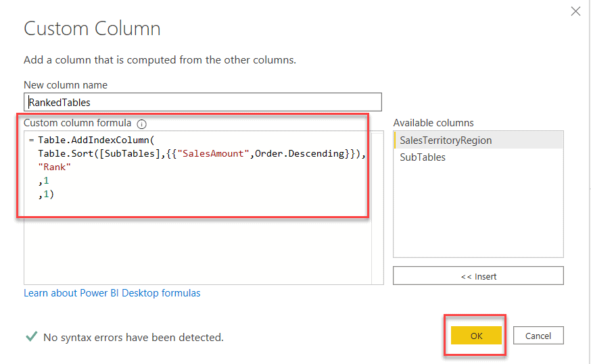Click blank space in Available columns list
Viewport: 591px width, 364px height.
(x=477, y=216)
